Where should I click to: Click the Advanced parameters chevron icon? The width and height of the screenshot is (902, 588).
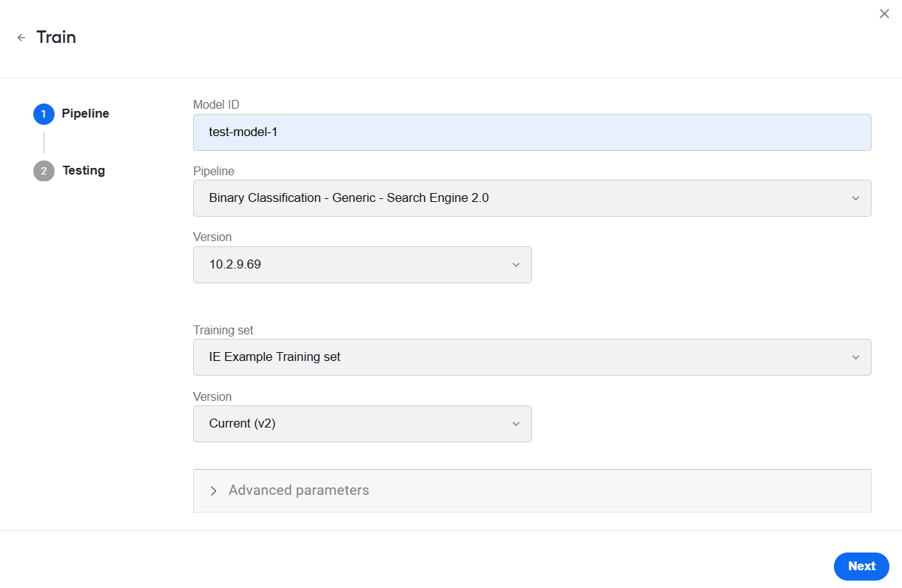point(214,490)
